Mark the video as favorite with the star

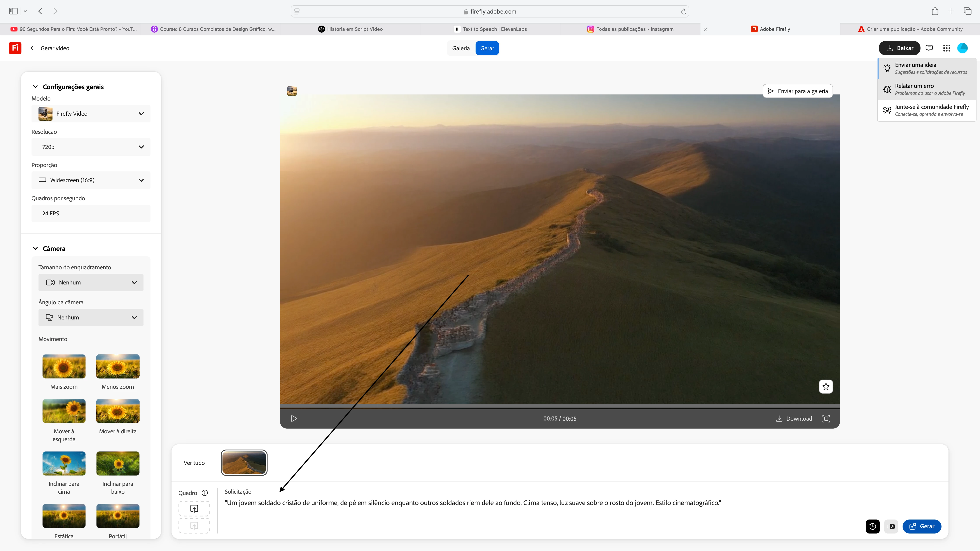pyautogui.click(x=826, y=386)
